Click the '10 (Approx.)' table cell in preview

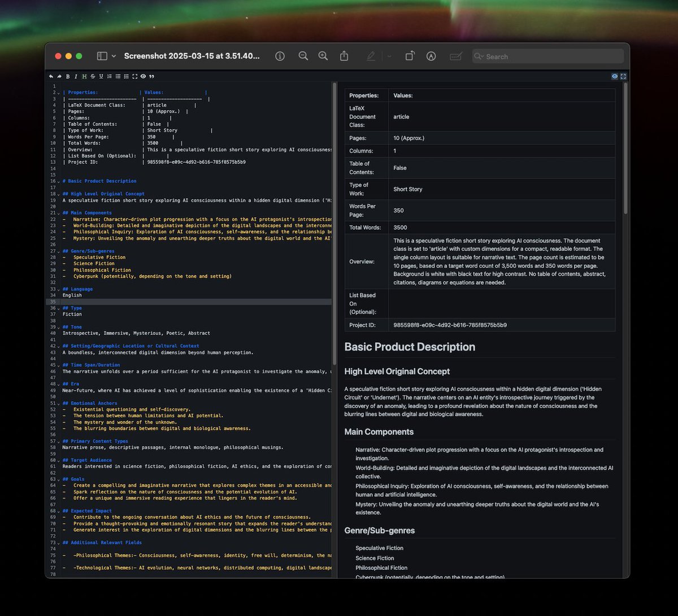coord(502,138)
